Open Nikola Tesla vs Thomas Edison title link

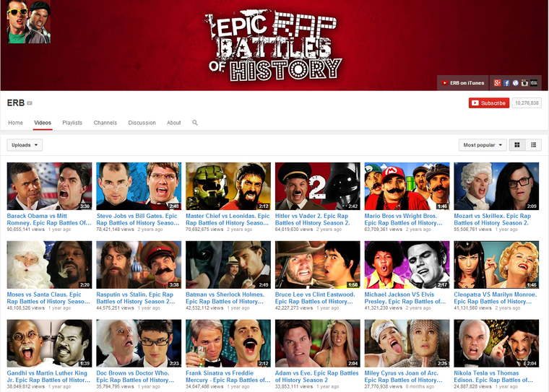point(493,376)
